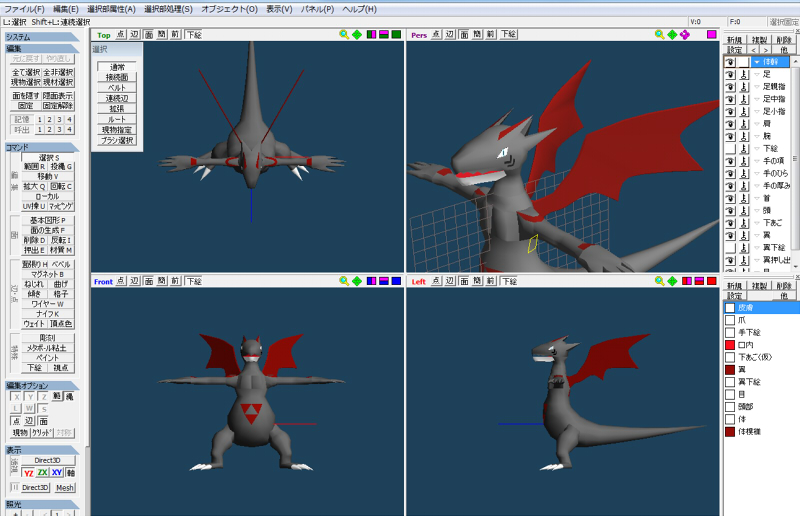Click the green square icon in Top header
The height and width of the screenshot is (516, 800).
[396, 34]
